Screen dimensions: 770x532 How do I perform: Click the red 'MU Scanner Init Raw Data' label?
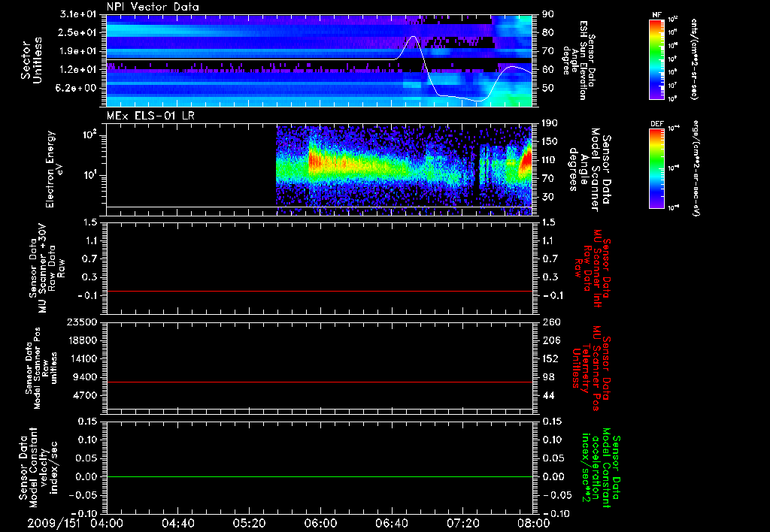593,268
